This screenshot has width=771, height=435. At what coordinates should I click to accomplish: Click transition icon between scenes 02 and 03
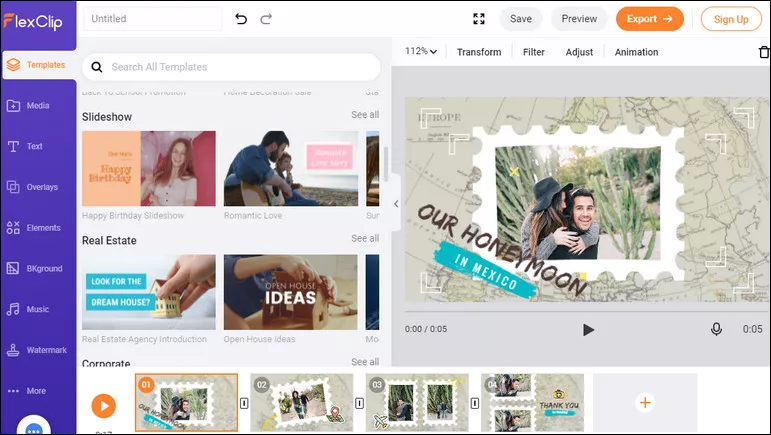click(359, 403)
